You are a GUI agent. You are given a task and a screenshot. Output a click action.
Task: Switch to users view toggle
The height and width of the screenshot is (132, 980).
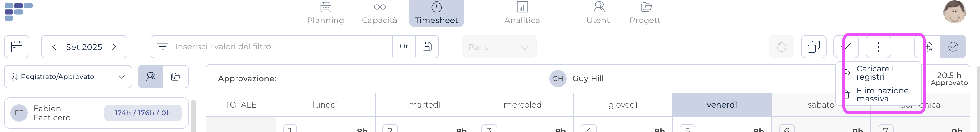click(x=151, y=77)
